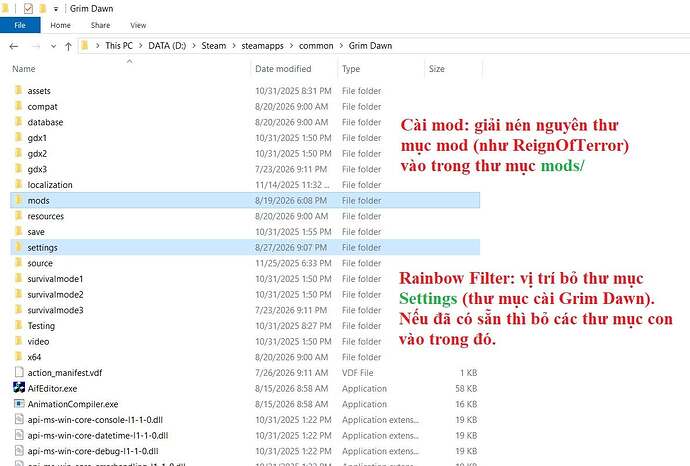Select the assets folder icon
Viewport: 690px width, 466px height.
(x=18, y=90)
